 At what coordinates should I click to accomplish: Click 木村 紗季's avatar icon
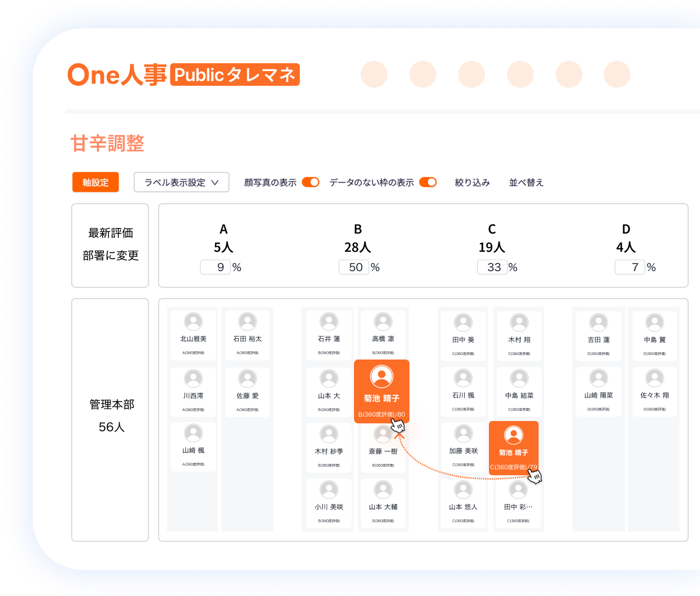point(329,434)
